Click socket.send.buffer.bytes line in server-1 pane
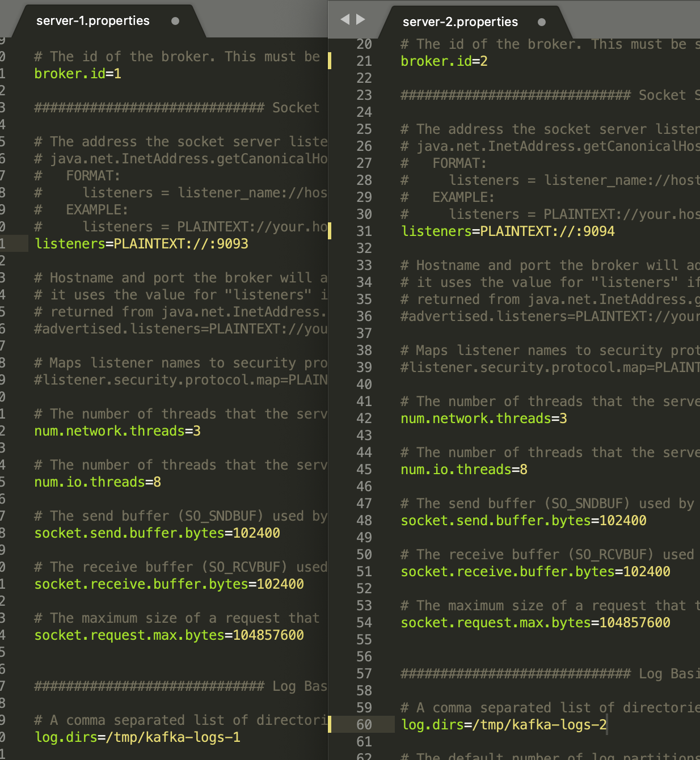 click(x=157, y=533)
